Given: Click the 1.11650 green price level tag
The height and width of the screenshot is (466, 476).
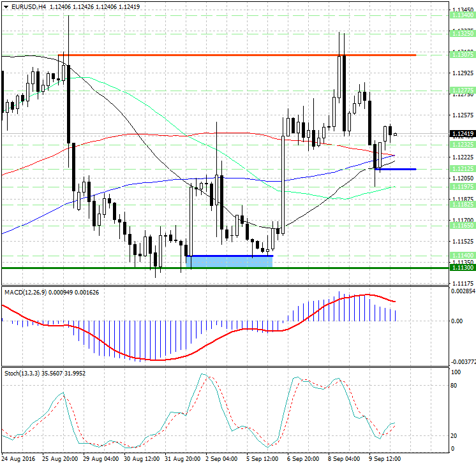Looking at the screenshot, I should click(463, 226).
